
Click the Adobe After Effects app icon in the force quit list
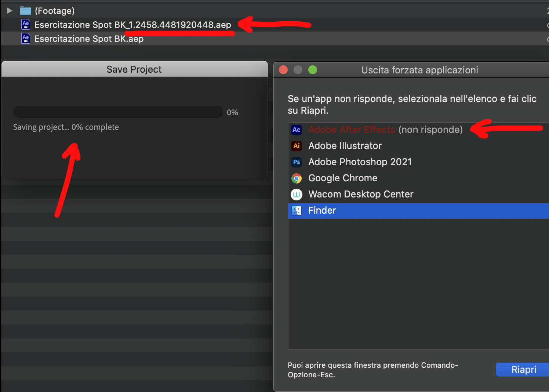[x=296, y=130]
